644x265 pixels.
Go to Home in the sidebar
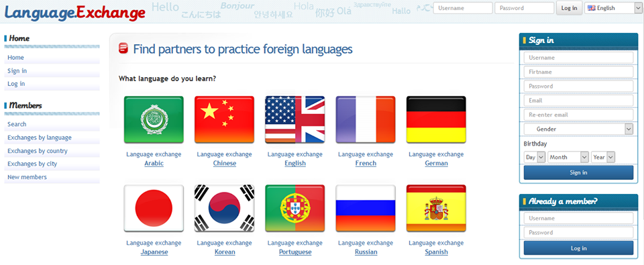click(x=15, y=58)
